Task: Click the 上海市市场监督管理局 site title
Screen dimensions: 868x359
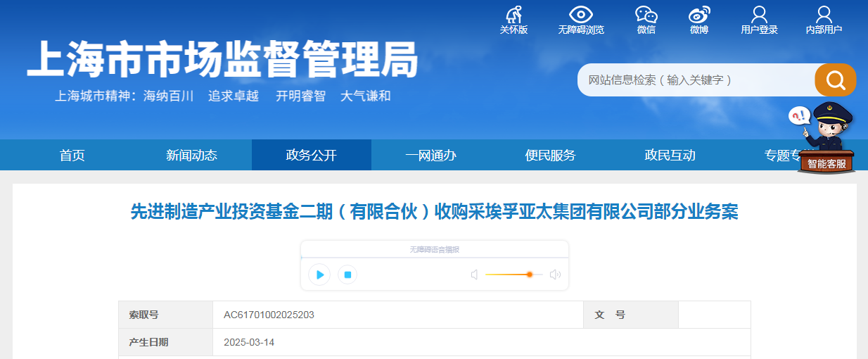Action: point(222,58)
